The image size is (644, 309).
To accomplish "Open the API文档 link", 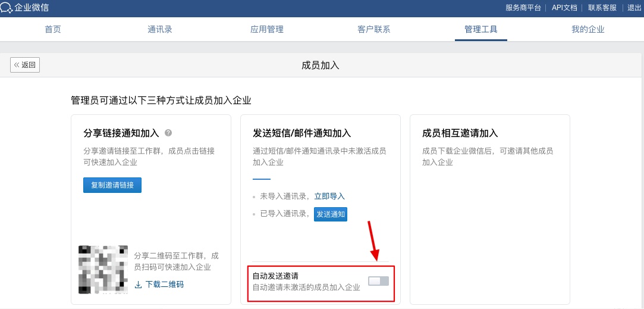I will (564, 8).
